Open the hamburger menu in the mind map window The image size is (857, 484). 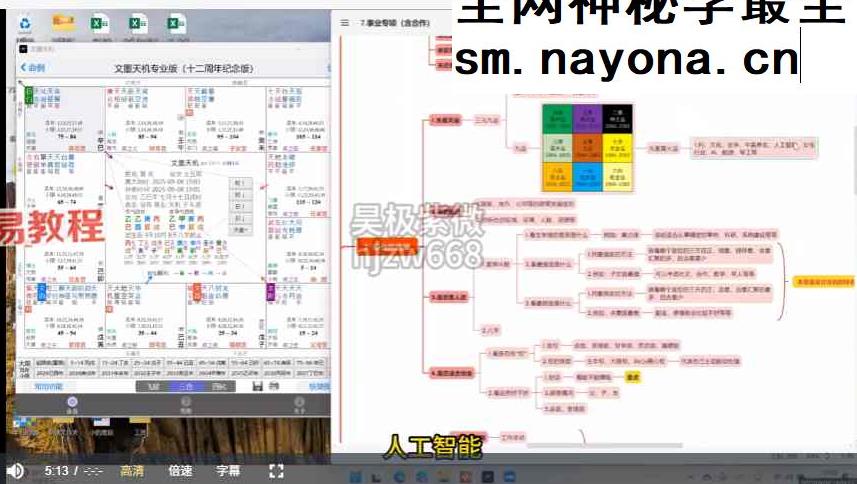click(x=345, y=23)
